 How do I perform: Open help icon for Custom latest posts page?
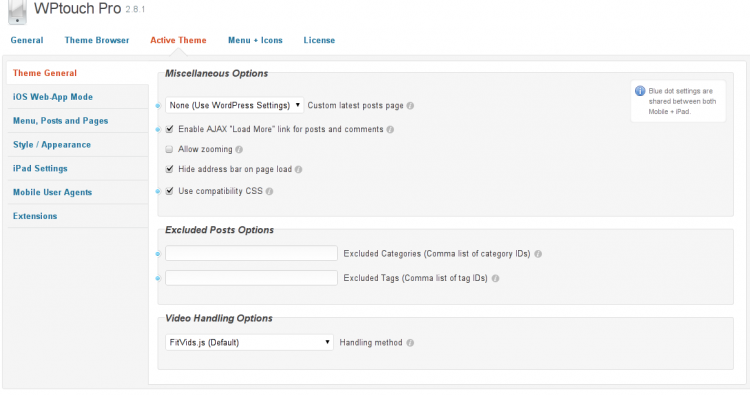coord(410,106)
